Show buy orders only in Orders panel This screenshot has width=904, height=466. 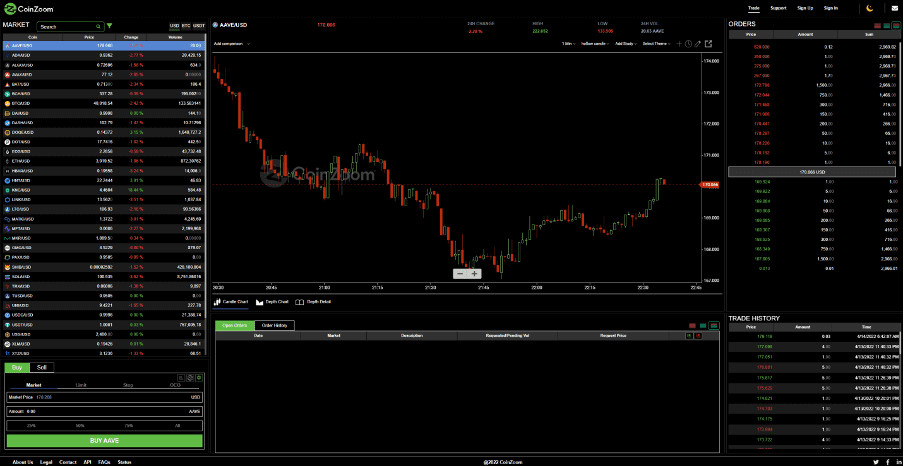886,26
